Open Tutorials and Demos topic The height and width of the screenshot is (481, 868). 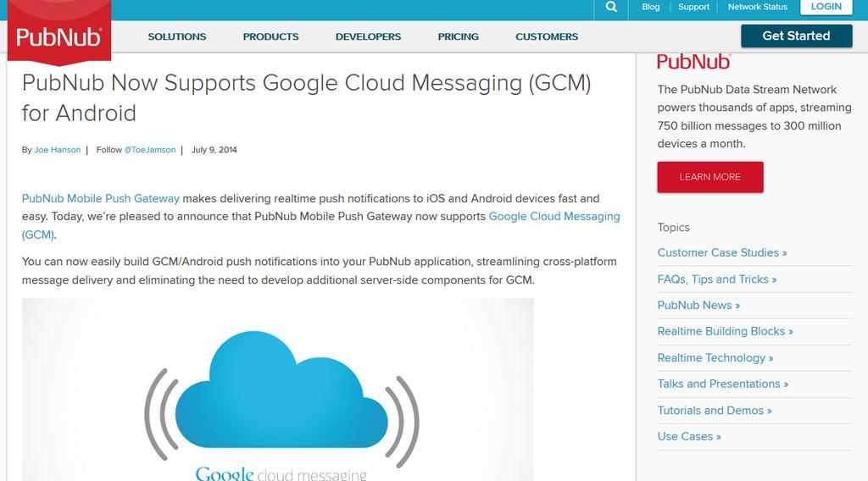[x=715, y=410]
